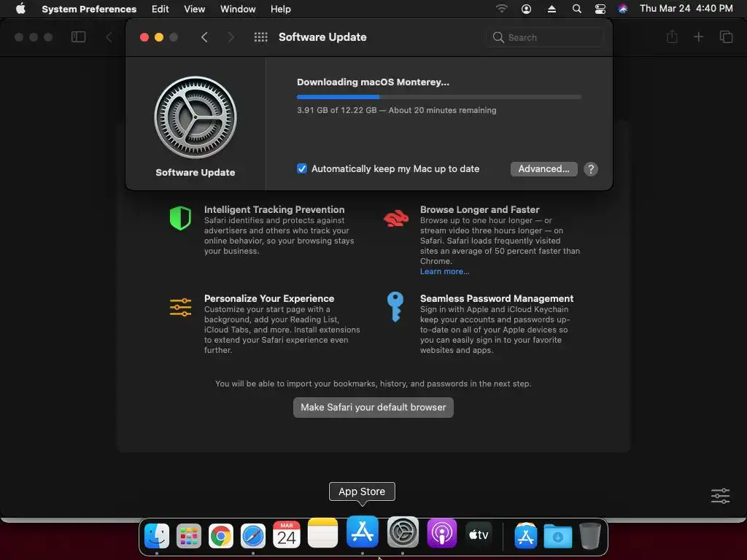
Task: Open the Trash in the Dock
Action: pyautogui.click(x=589, y=536)
